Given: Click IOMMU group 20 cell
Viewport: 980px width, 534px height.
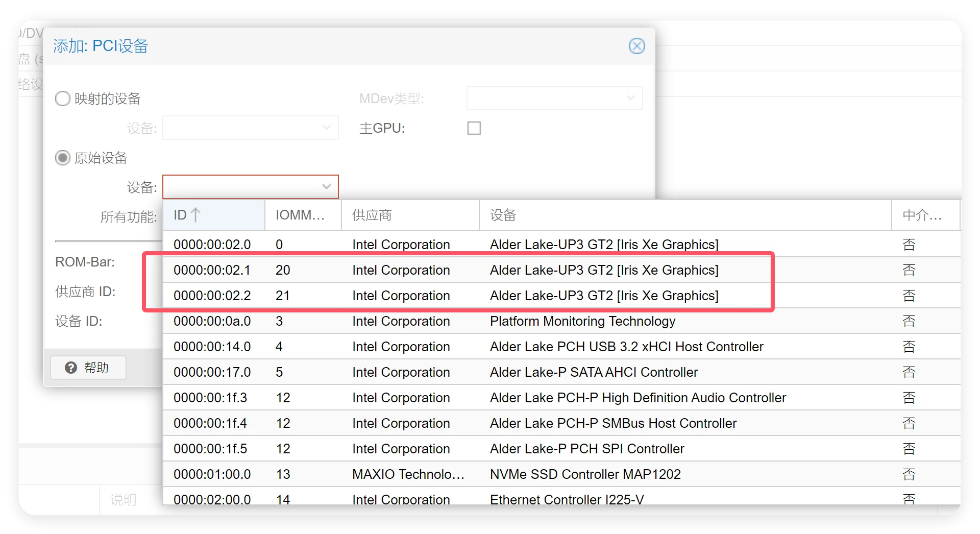Looking at the screenshot, I should tap(283, 270).
